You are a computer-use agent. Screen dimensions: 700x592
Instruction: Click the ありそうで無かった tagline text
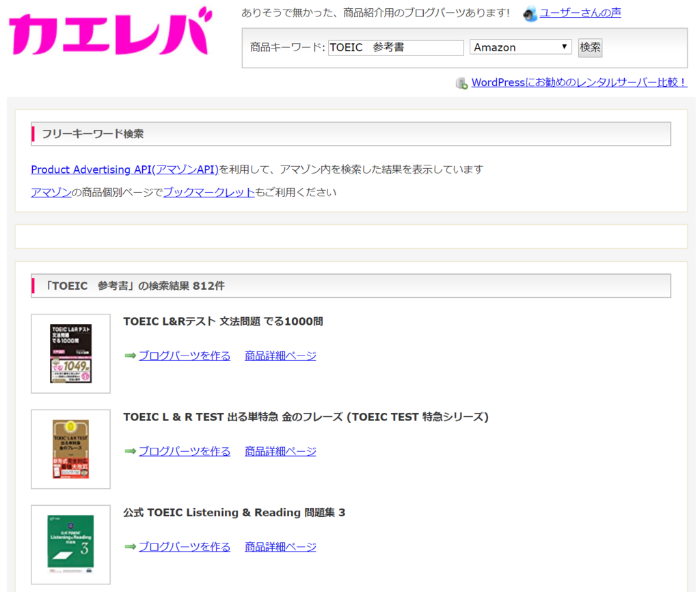pyautogui.click(x=375, y=13)
